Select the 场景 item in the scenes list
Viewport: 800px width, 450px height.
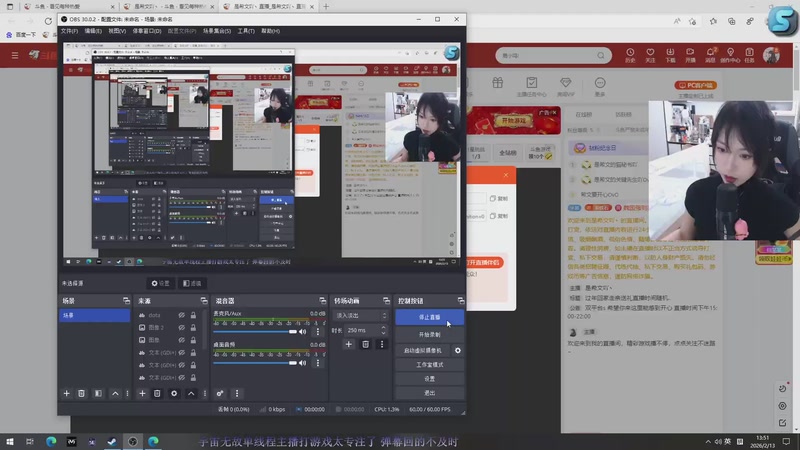(94, 315)
